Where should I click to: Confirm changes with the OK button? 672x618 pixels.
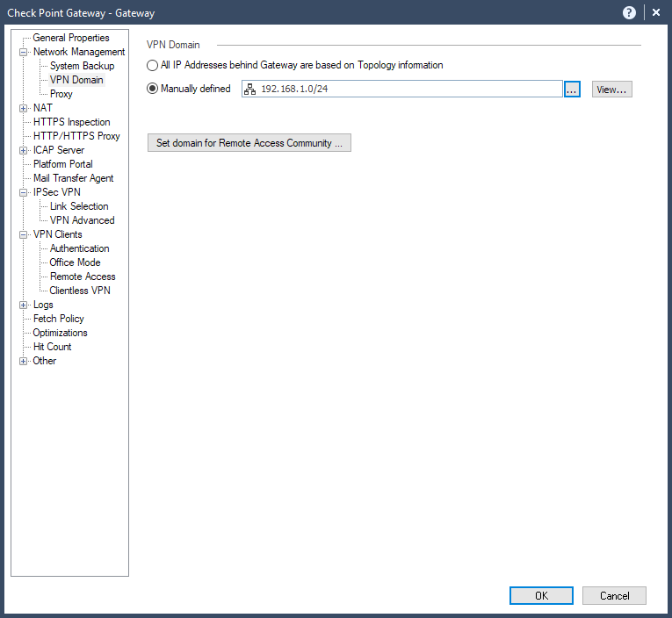(541, 595)
